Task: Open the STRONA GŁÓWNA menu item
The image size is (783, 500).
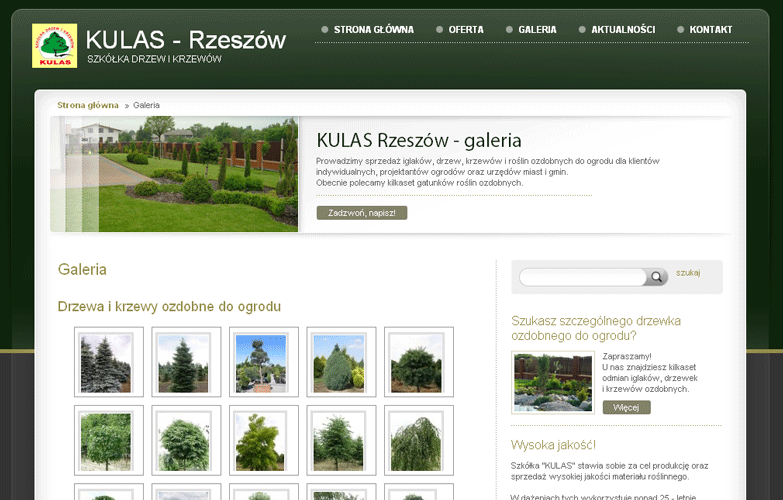Action: pyautogui.click(x=374, y=29)
